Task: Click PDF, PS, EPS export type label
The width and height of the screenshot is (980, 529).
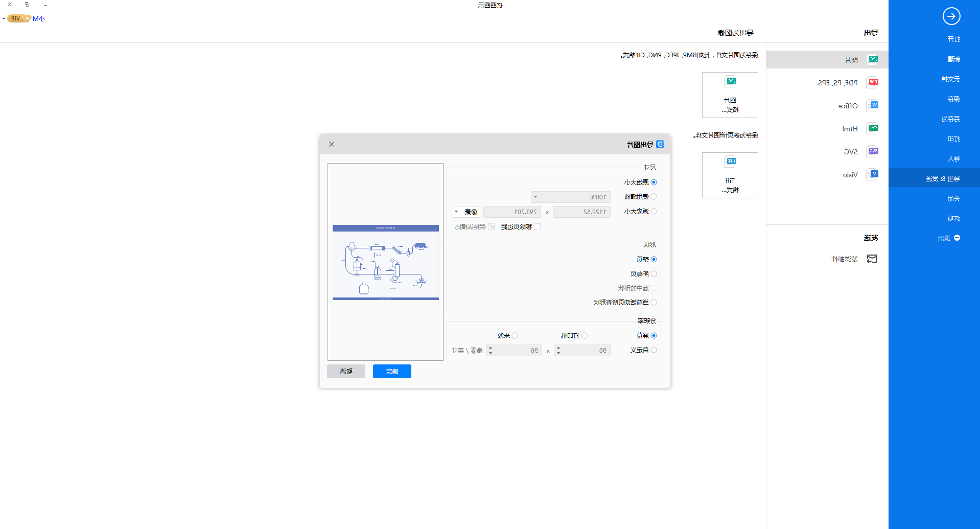Action: click(838, 83)
